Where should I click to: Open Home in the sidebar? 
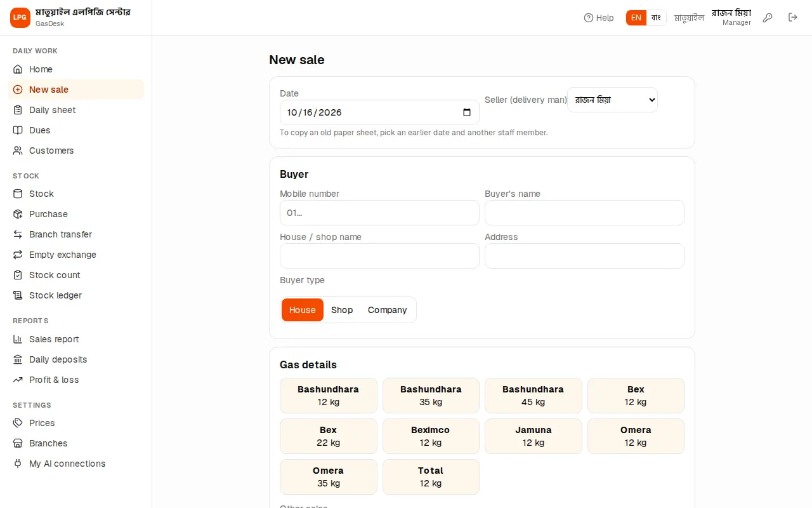point(76,69)
